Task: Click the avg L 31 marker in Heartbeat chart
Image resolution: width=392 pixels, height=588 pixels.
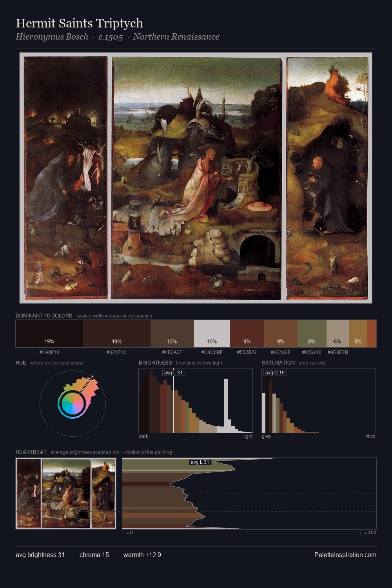Action: click(x=200, y=462)
